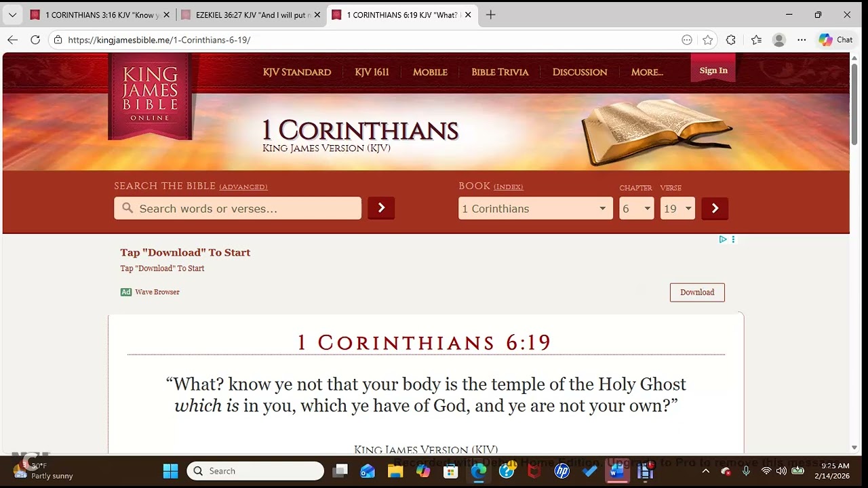868x488 pixels.
Task: Click the King James Bible Online logo
Action: click(151, 95)
